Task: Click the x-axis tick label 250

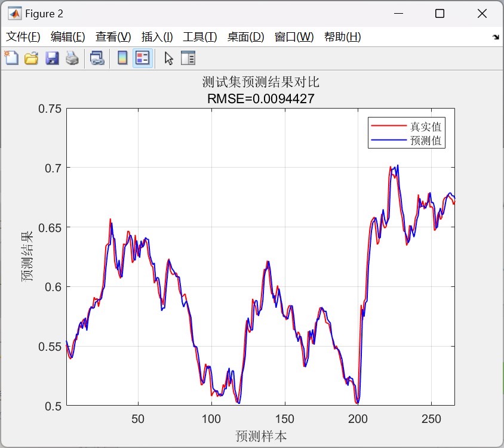Action: [x=431, y=419]
